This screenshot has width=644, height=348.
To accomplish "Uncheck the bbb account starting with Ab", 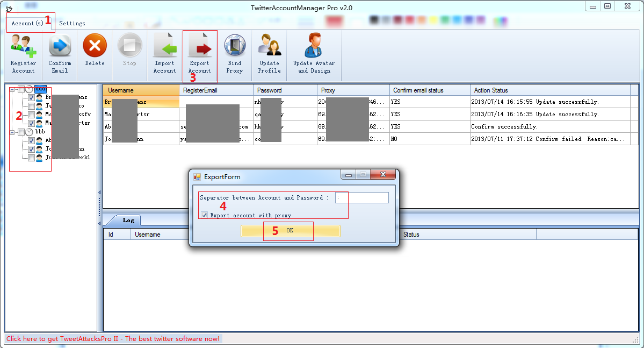I will pos(31,141).
